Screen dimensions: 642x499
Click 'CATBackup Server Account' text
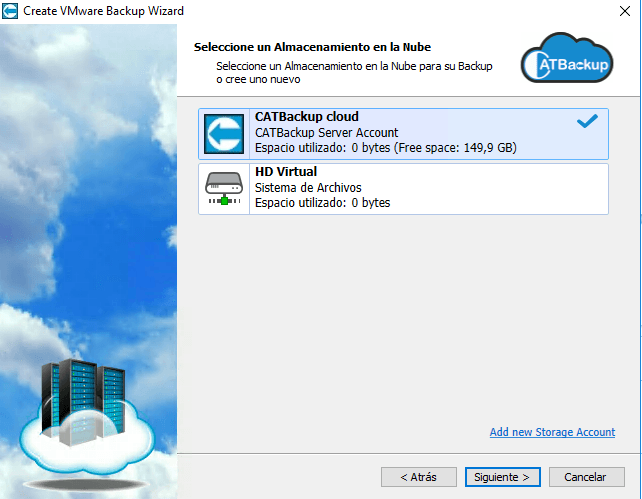(x=326, y=133)
